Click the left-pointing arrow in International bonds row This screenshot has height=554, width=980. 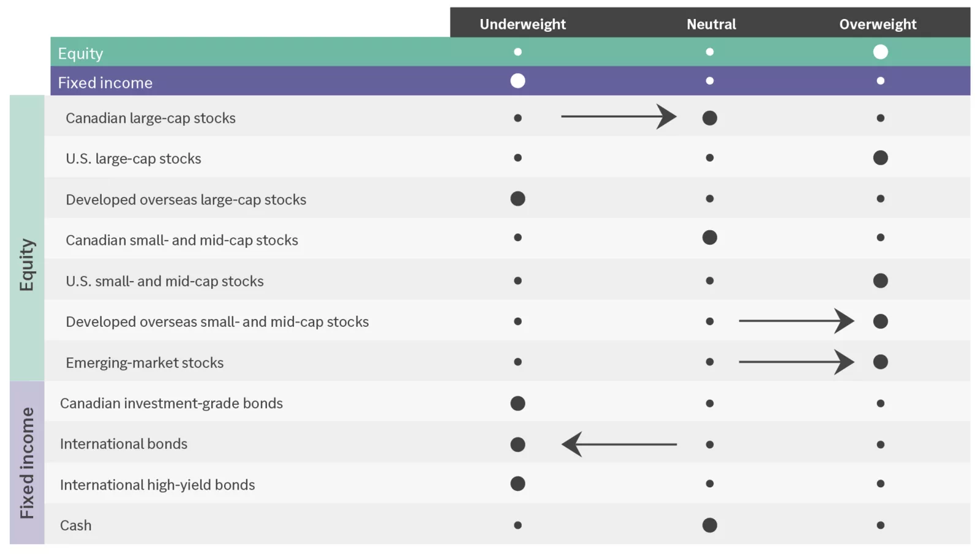click(x=619, y=444)
